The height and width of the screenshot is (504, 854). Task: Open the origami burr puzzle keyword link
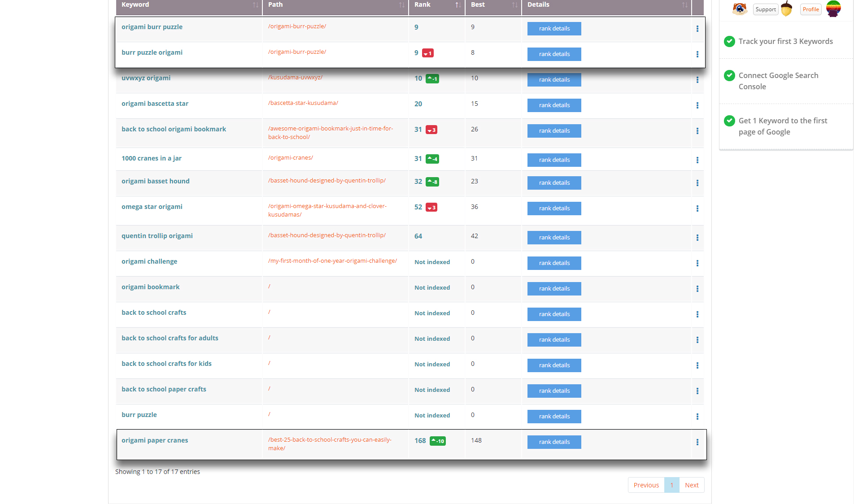pos(152,27)
